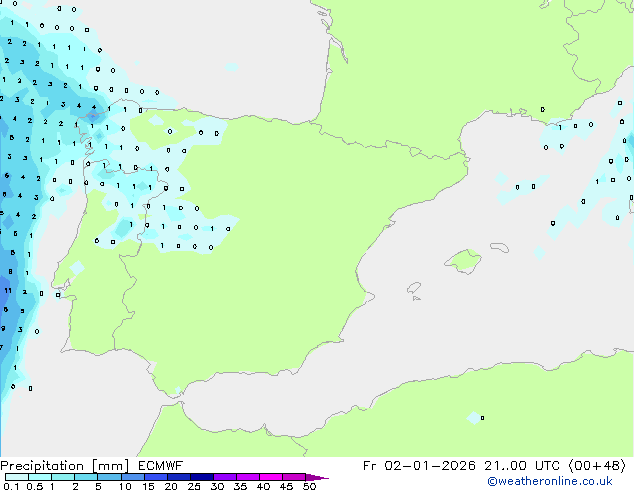Select the 40–45 mm magenta legend swatch
The width and height of the screenshot is (634, 490).
pos(271,477)
